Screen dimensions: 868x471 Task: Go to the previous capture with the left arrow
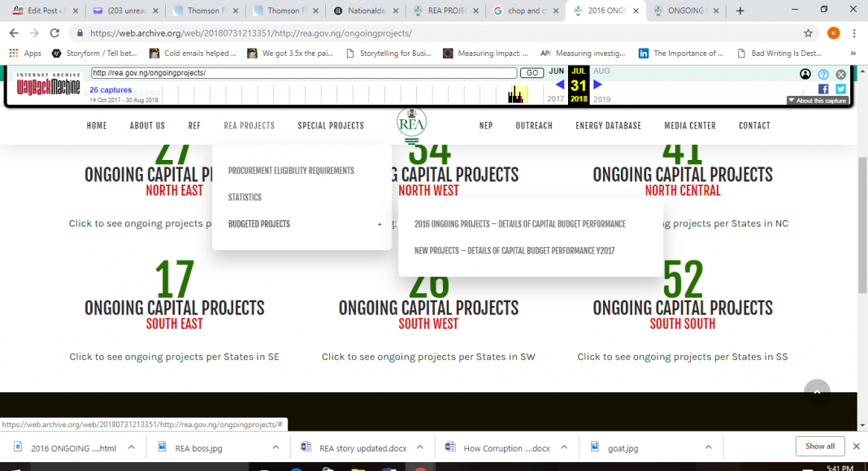[559, 84]
